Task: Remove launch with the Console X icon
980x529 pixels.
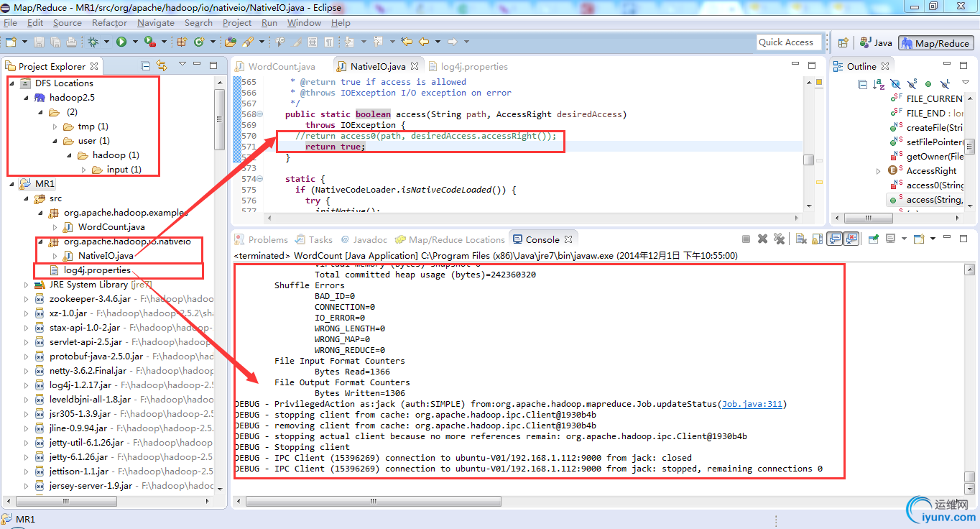Action: click(x=763, y=239)
